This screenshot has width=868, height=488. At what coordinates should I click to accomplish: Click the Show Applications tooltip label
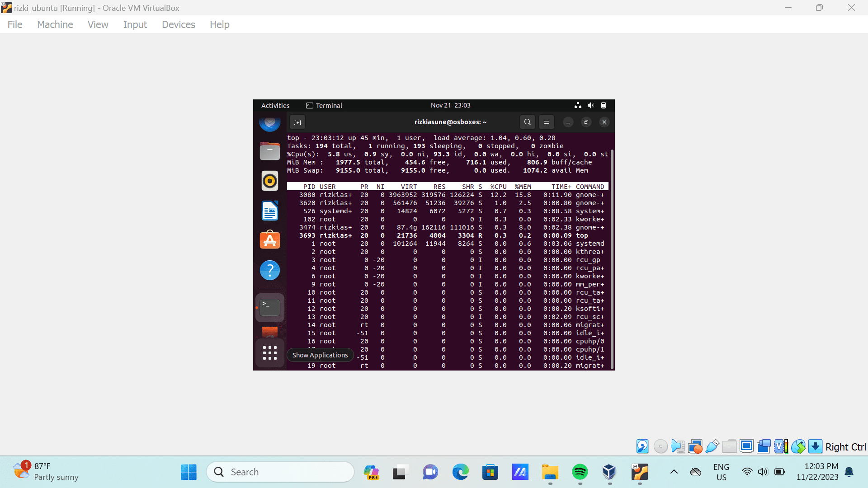pos(320,355)
